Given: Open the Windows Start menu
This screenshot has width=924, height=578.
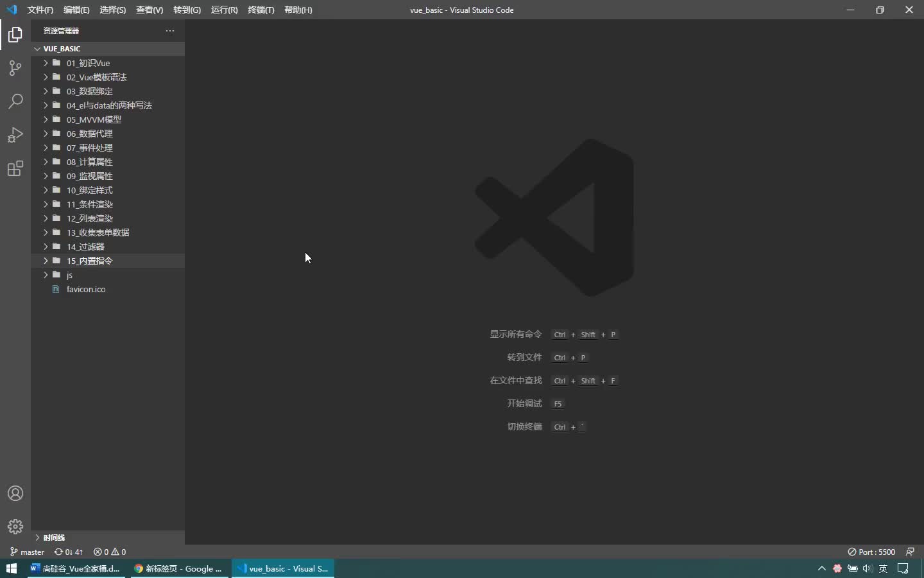Looking at the screenshot, I should [12, 568].
